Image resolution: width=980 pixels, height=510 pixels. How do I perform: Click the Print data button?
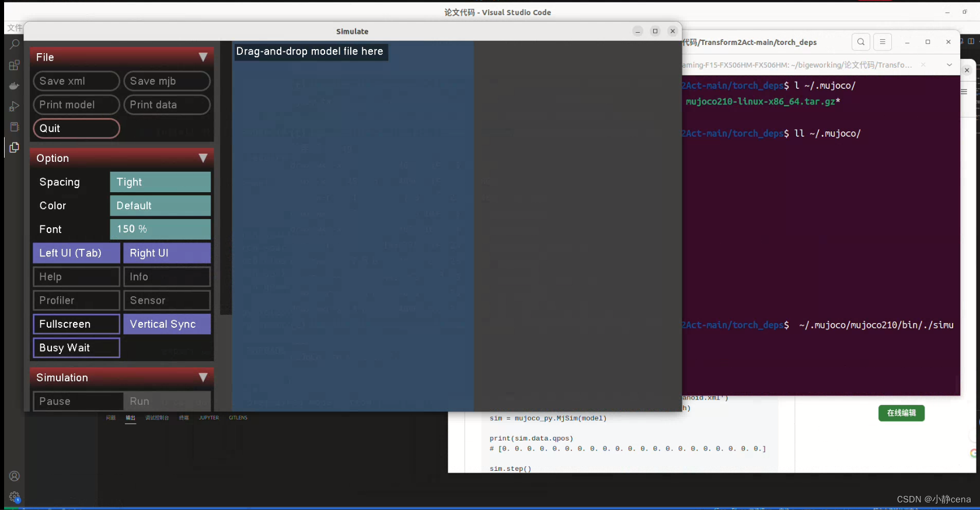click(x=167, y=105)
